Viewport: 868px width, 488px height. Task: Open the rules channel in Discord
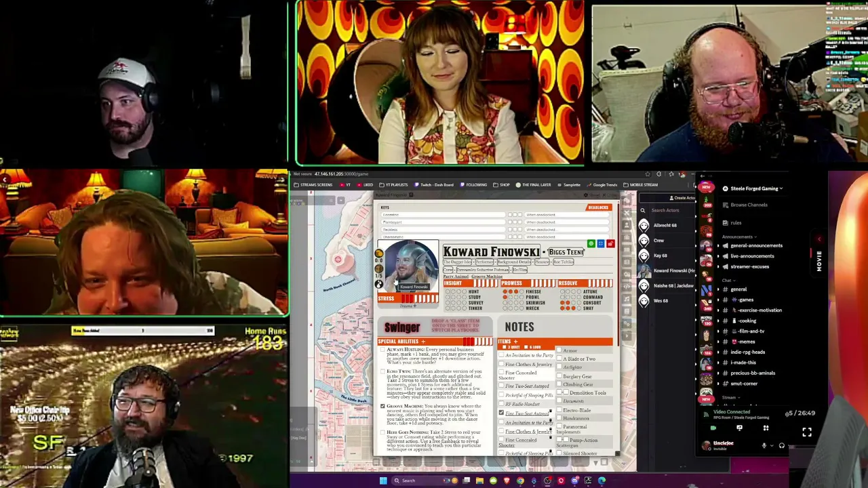[x=736, y=222]
